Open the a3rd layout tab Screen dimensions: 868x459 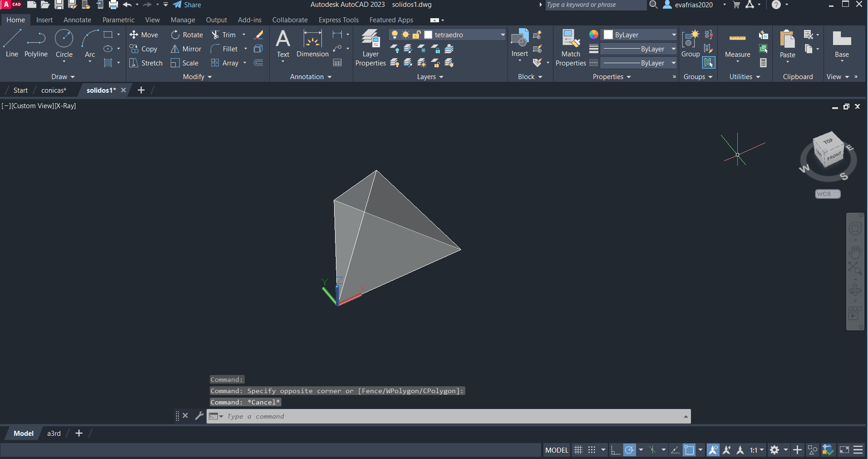pos(54,434)
